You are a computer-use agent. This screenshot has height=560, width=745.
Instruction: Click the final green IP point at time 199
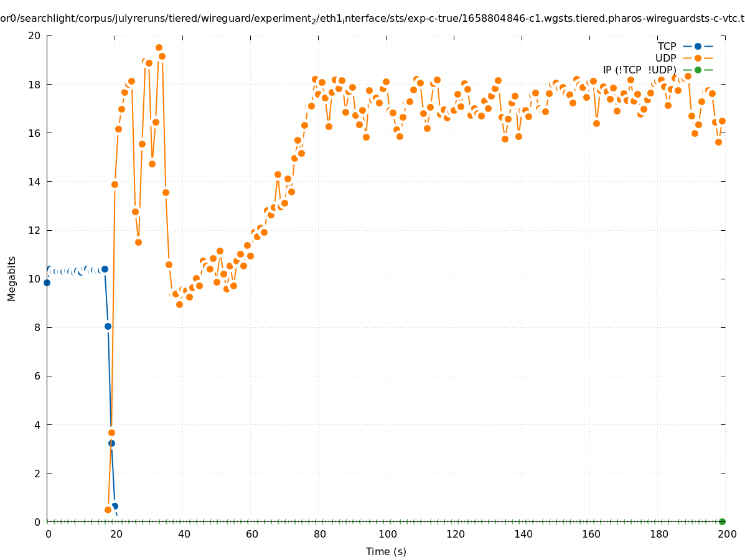click(722, 521)
